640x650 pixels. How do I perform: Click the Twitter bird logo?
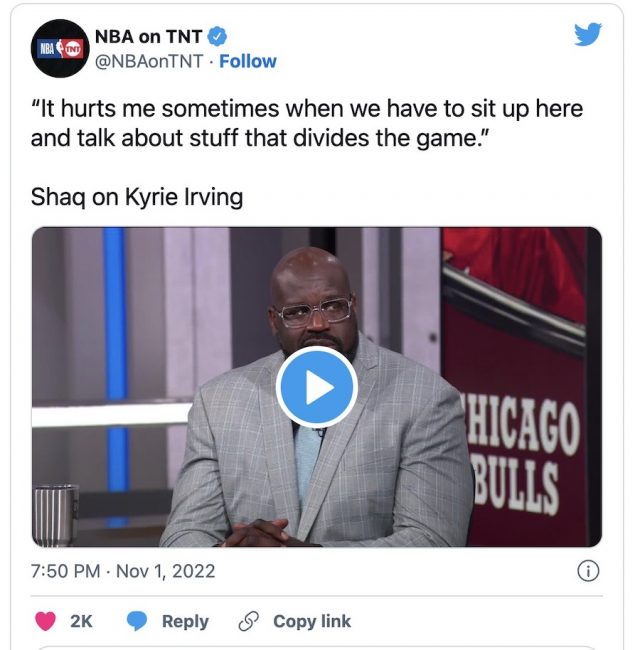pos(587,34)
